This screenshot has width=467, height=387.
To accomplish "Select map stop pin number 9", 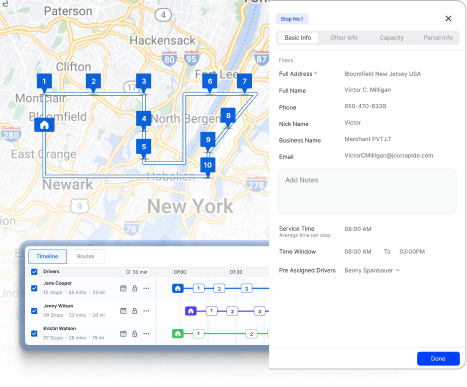I will pos(208,140).
